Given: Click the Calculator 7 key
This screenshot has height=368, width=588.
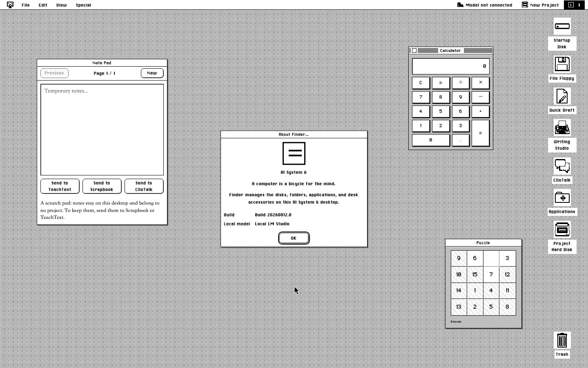Looking at the screenshot, I should click(x=421, y=97).
